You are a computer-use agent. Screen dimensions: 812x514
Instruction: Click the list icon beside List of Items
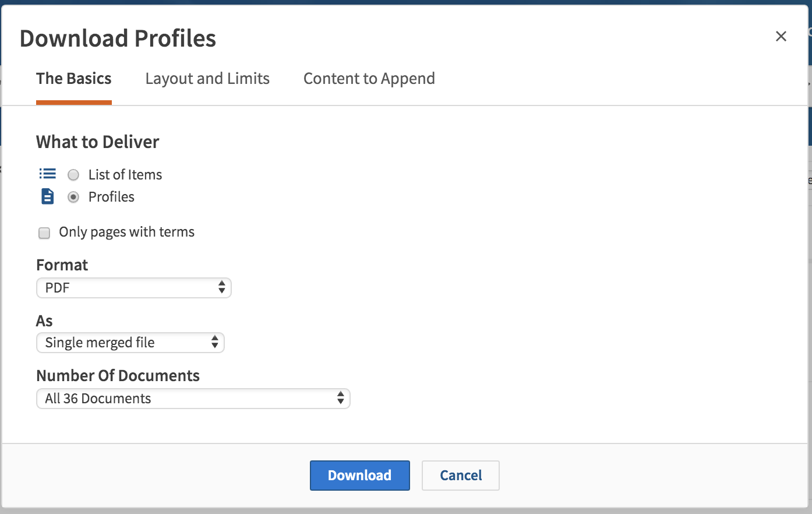coord(47,174)
